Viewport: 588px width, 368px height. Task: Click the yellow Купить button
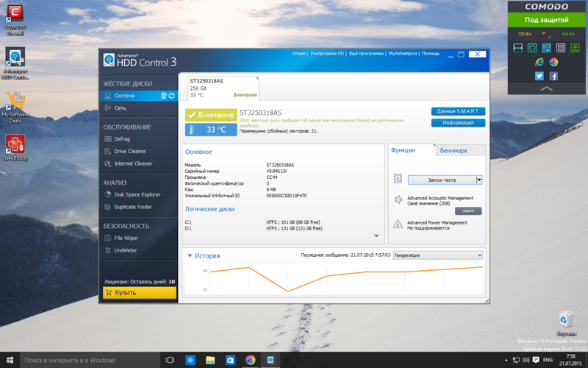[x=139, y=292]
